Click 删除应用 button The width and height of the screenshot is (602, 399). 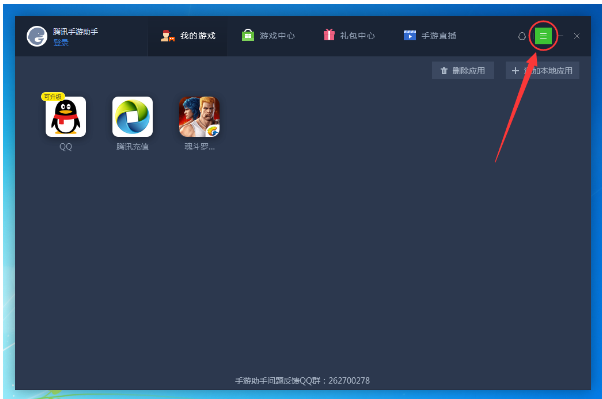[x=463, y=71]
